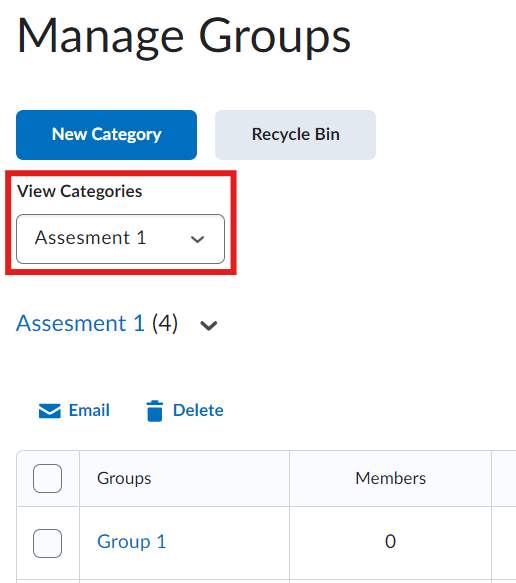Click the New Category button

(106, 135)
